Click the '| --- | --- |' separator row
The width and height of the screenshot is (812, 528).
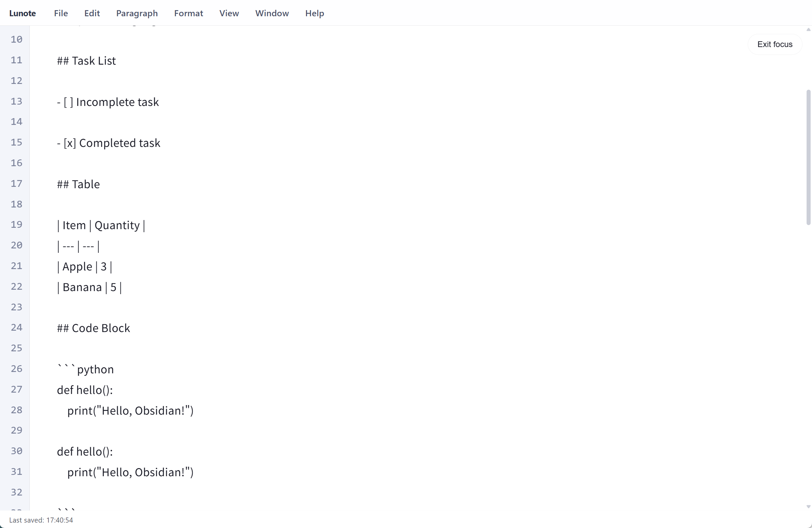(x=79, y=246)
